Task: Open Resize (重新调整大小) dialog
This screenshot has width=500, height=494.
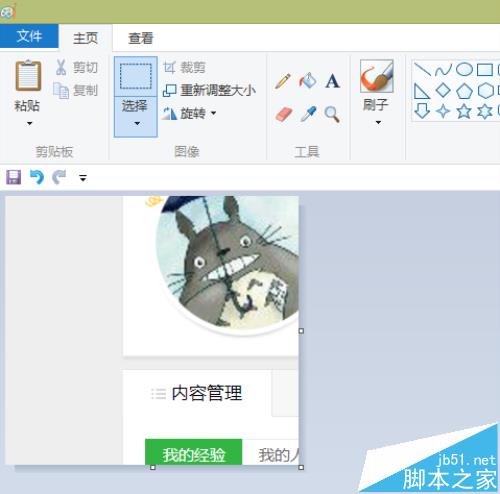Action: (209, 90)
